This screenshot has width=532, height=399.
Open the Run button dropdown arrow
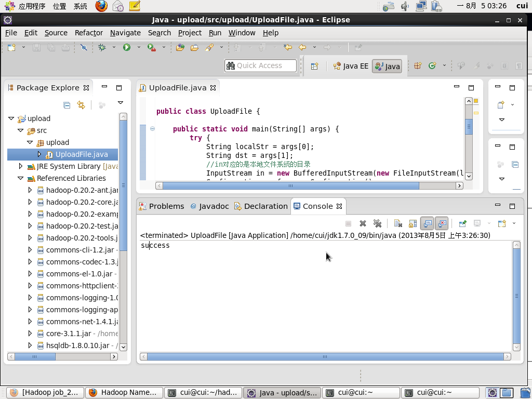point(139,47)
